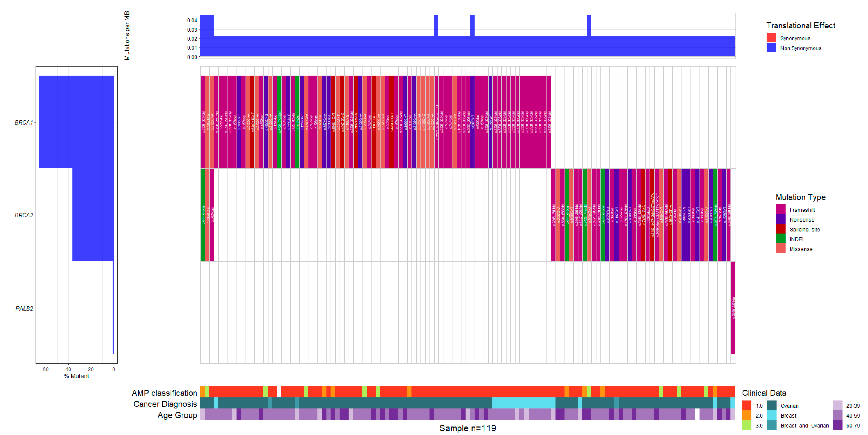Select the Nonsense legend color box
This screenshot has height=435, width=868.
point(780,219)
